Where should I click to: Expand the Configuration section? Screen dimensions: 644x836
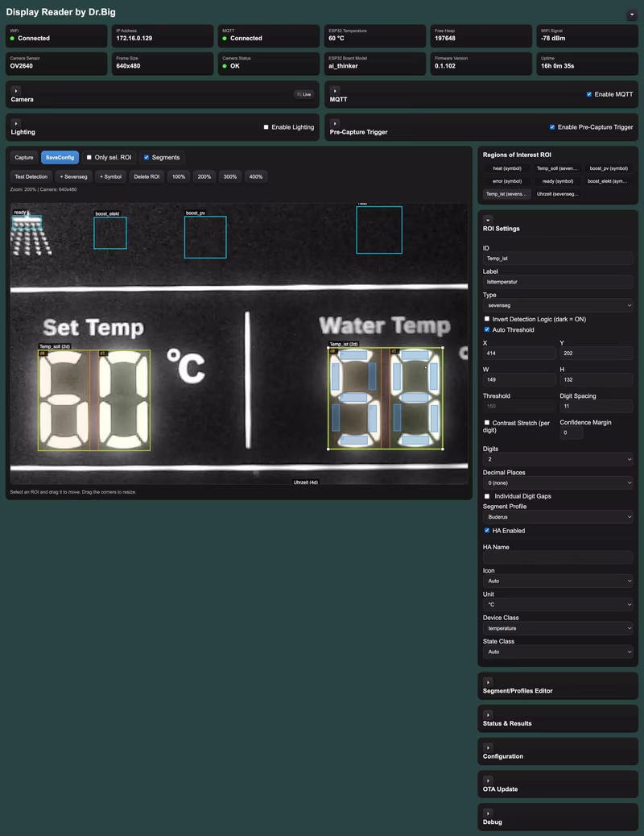488,747
